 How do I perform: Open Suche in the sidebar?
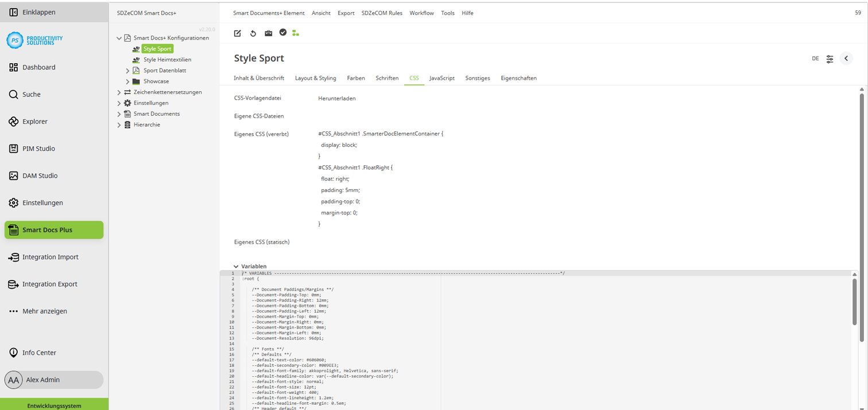[x=54, y=94]
